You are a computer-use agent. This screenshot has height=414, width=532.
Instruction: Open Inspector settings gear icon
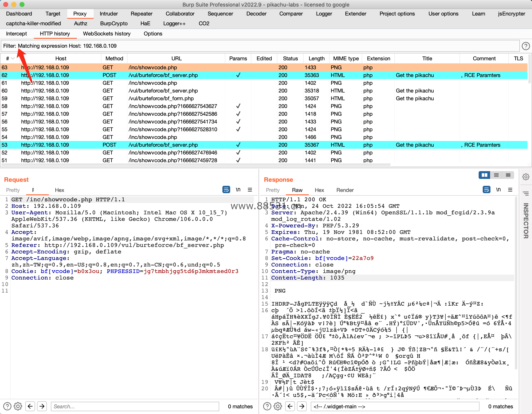tap(526, 177)
